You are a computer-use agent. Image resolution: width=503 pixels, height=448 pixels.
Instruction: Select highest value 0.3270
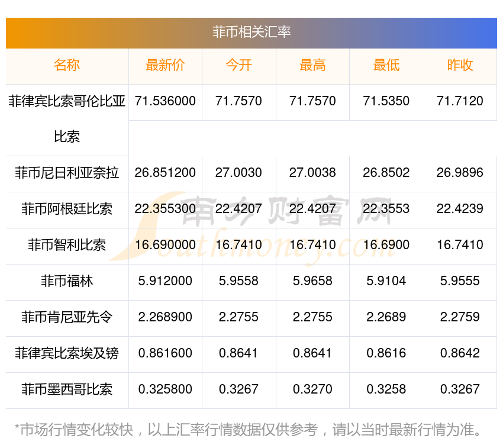pos(312,389)
